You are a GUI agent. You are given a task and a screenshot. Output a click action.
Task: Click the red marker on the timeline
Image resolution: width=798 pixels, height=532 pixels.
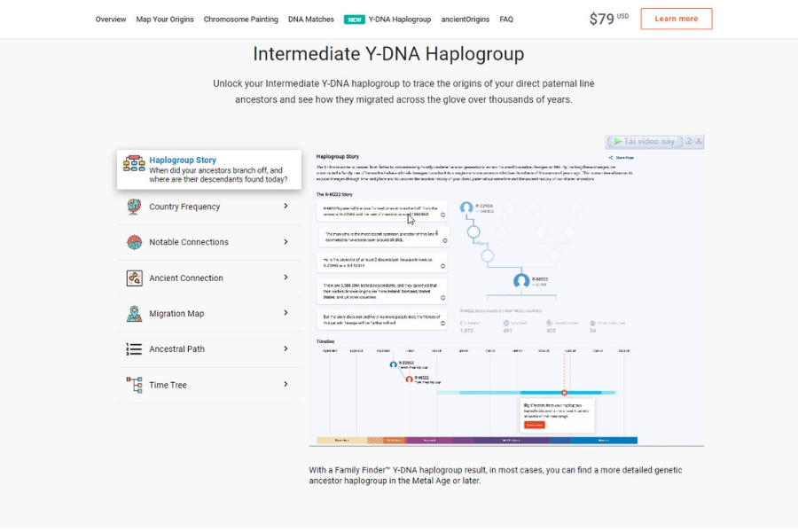[564, 392]
